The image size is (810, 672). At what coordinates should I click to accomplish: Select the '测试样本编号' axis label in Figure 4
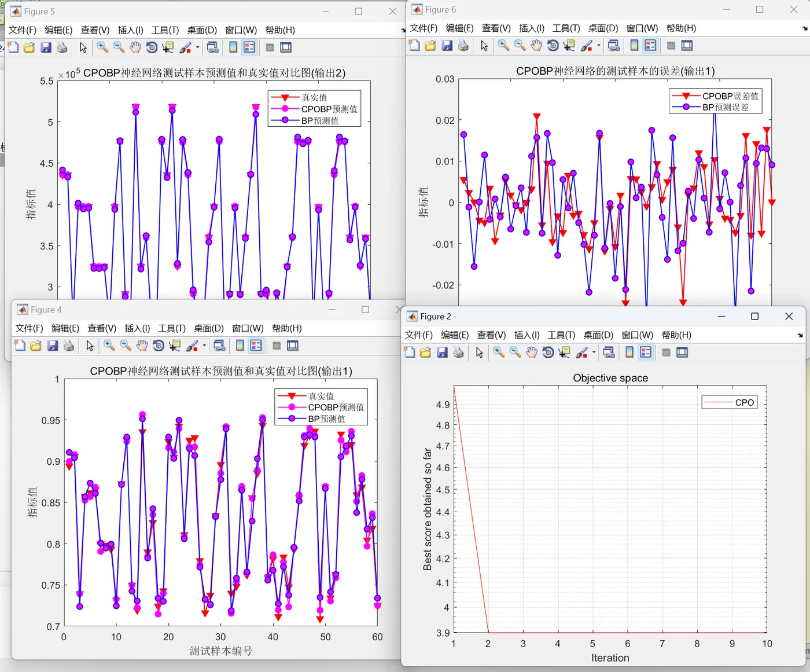(x=221, y=651)
